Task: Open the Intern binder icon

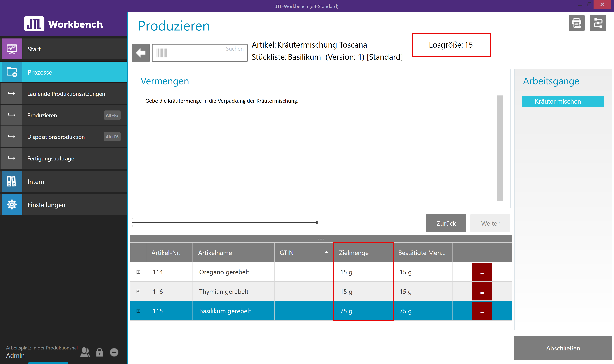Action: [x=12, y=182]
